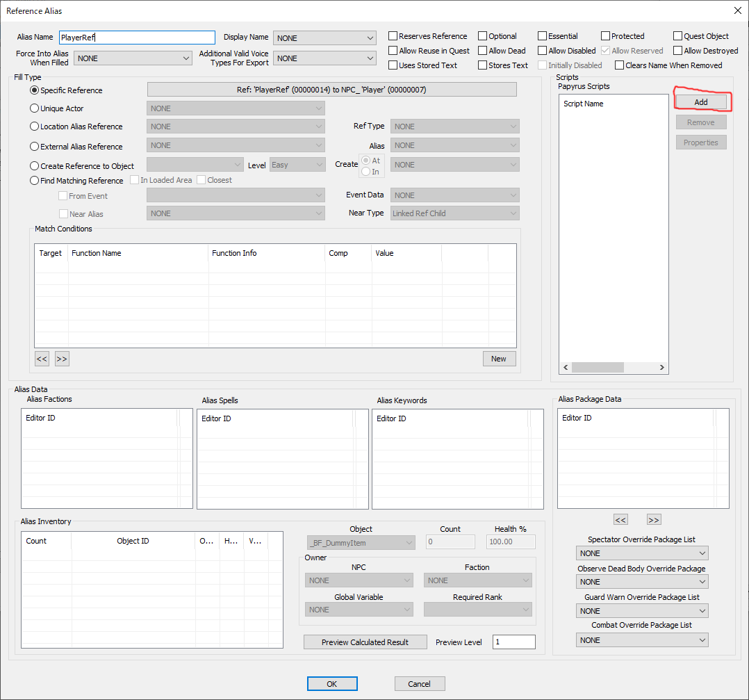The image size is (749, 700).
Task: Click the Alias Name text field
Action: 137,38
